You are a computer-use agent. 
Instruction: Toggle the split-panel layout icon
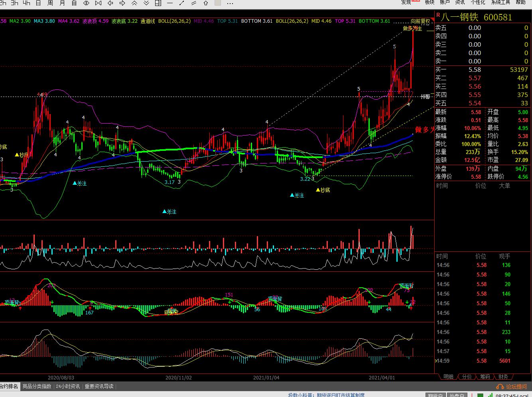click(158, 3)
